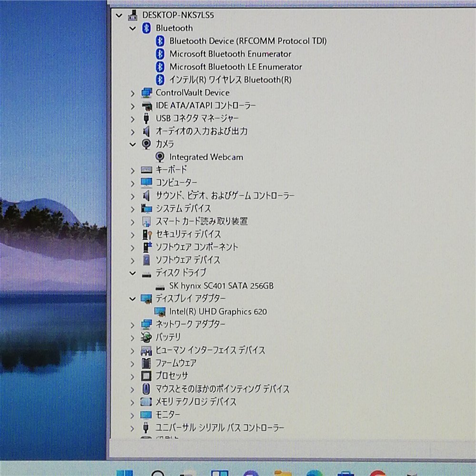Click the ファームウェア icon
The width and height of the screenshot is (476, 476).
click(x=146, y=363)
